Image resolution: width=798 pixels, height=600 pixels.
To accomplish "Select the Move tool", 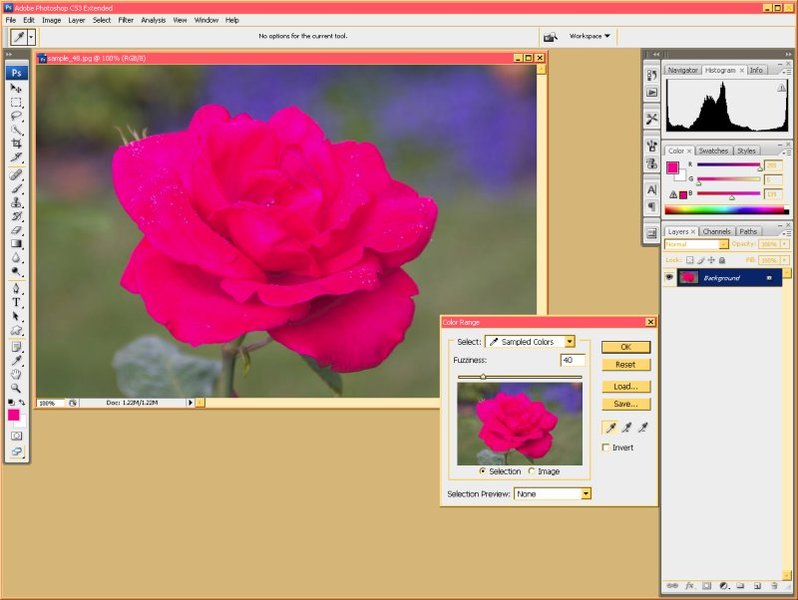I will coord(17,88).
